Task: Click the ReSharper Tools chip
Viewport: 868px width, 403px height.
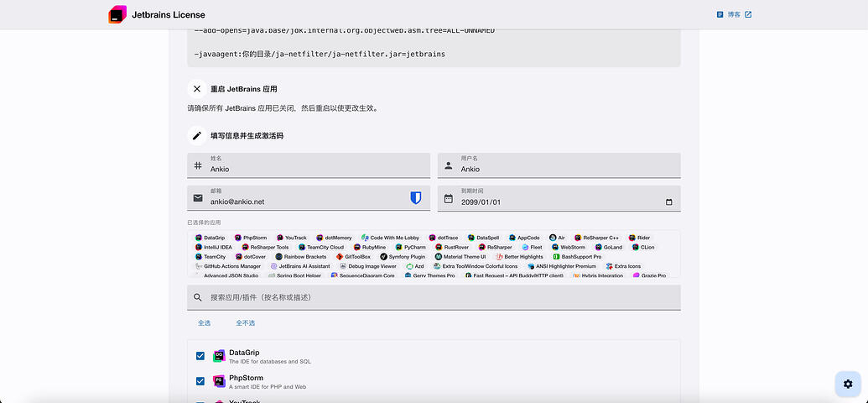Action: 265,247
